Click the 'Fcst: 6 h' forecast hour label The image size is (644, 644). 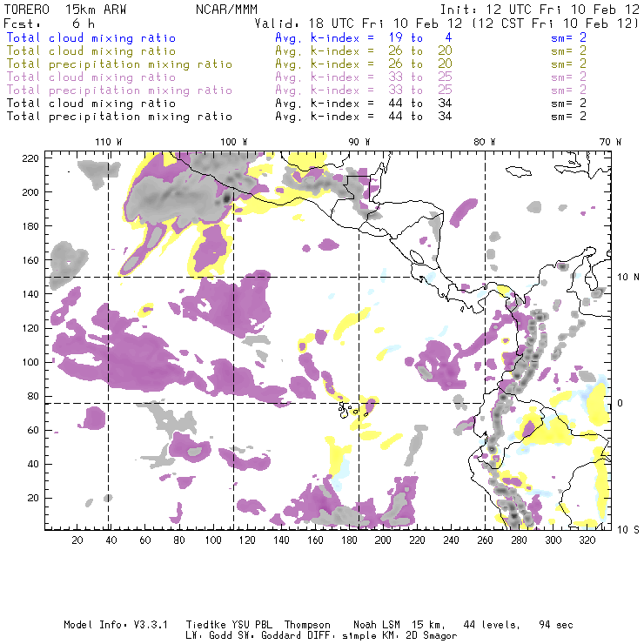[x=50, y=23]
